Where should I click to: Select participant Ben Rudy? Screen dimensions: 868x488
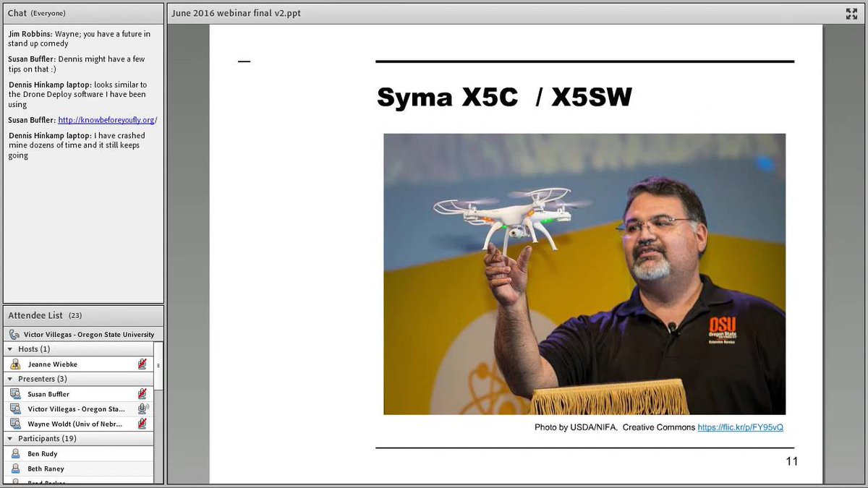point(79,454)
